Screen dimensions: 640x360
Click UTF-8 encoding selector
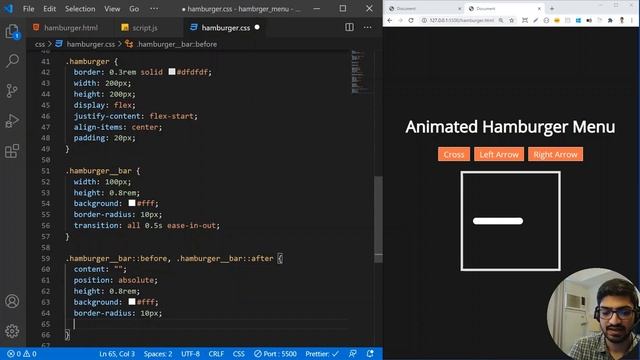tap(190, 354)
